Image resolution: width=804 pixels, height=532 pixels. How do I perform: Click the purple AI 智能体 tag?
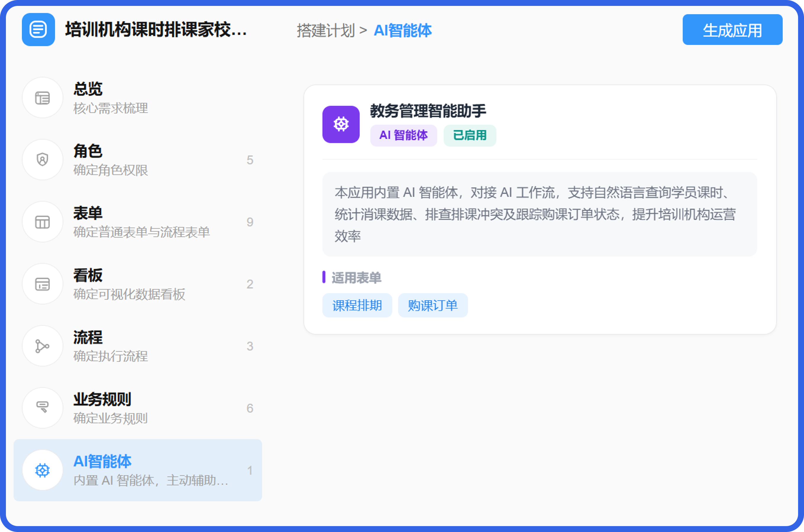tap(403, 135)
